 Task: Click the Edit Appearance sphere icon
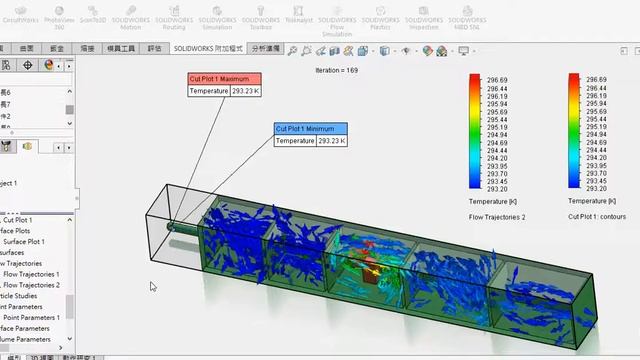427,51
